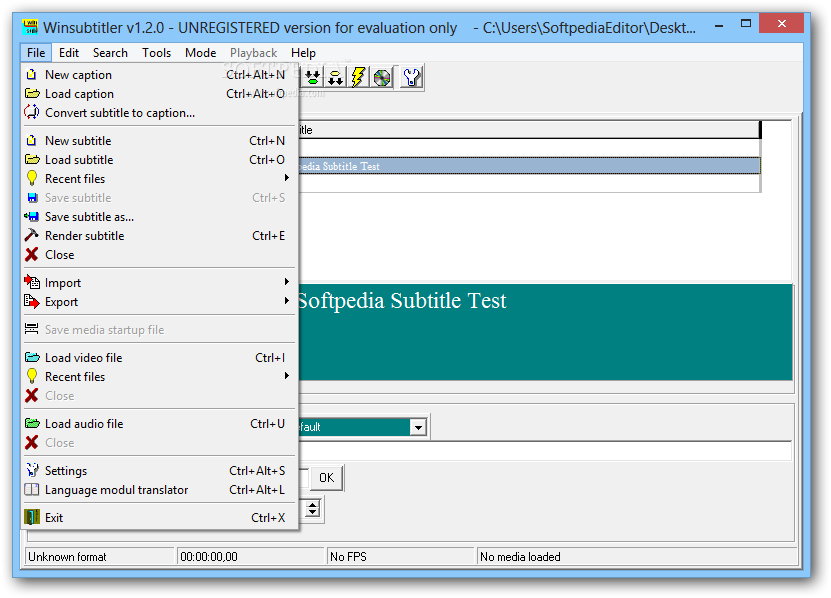
Task: Expand the Export submenu
Action: coord(158,302)
